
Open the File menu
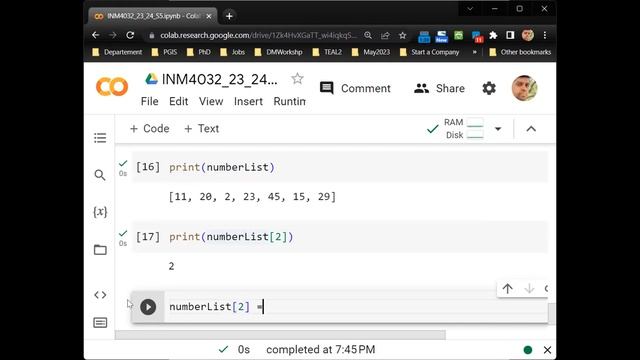click(149, 101)
